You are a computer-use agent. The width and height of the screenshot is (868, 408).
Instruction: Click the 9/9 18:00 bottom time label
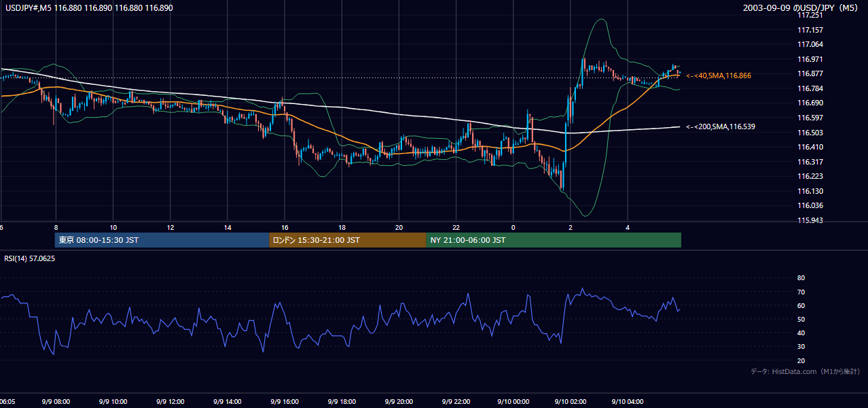point(342,401)
